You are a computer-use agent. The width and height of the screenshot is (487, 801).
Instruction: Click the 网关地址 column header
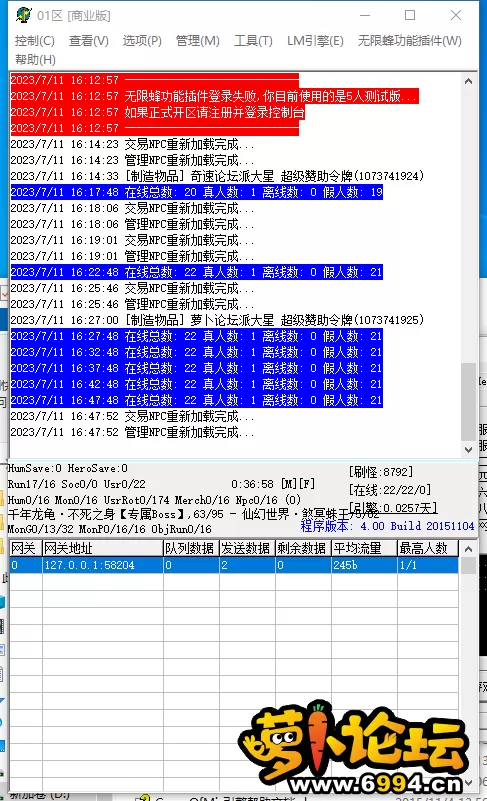102,549
